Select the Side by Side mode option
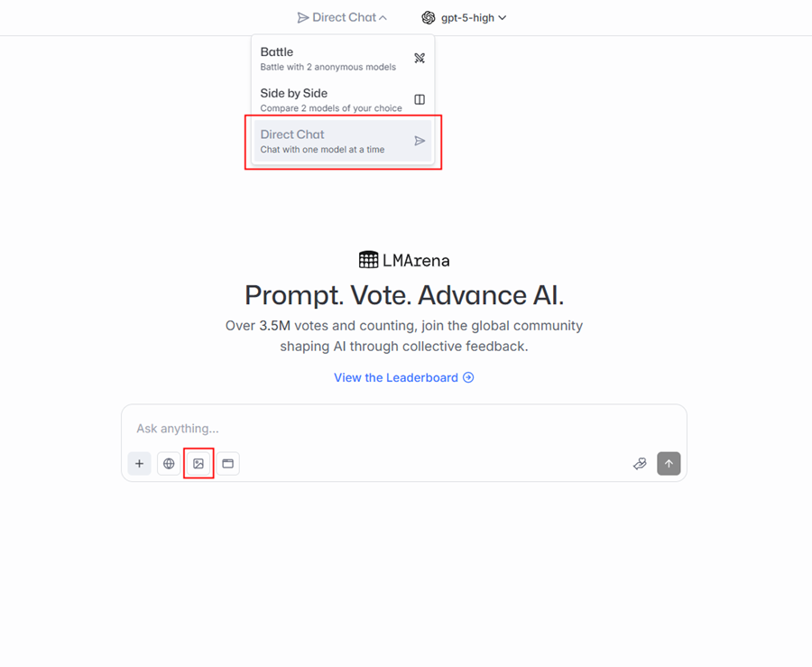This screenshot has width=812, height=667. click(x=329, y=99)
